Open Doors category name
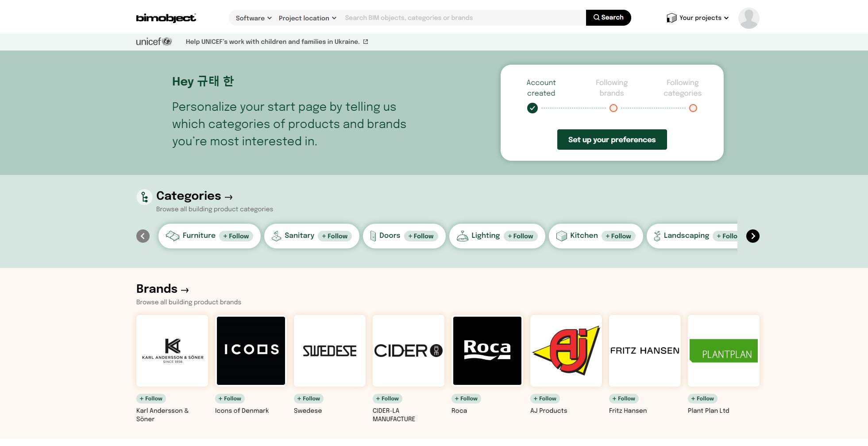This screenshot has width=868, height=446. point(390,236)
